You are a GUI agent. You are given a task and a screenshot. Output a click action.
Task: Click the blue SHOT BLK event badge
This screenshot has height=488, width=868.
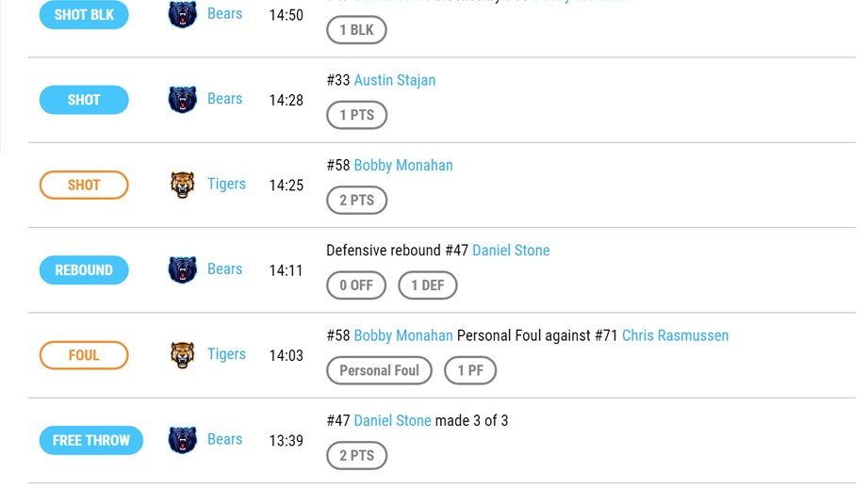tap(84, 15)
